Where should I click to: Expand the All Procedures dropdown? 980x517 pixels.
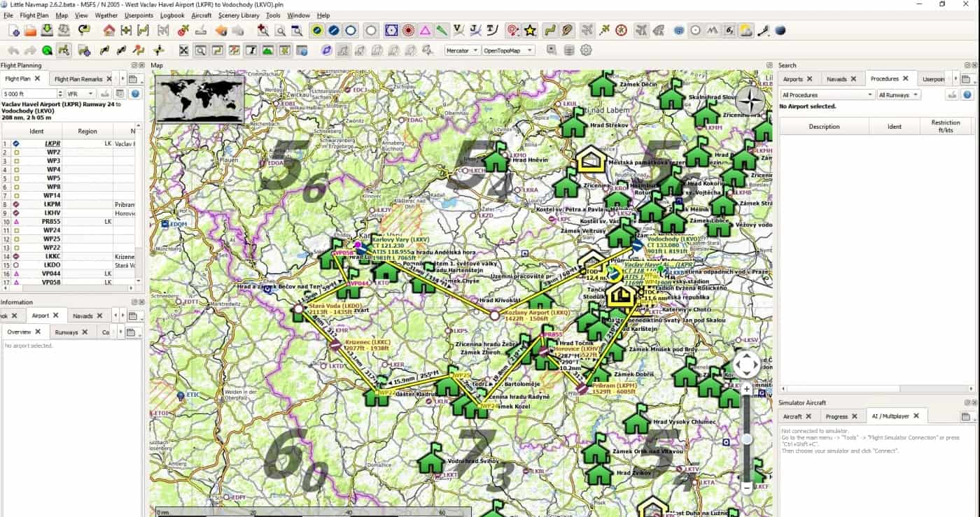point(827,94)
